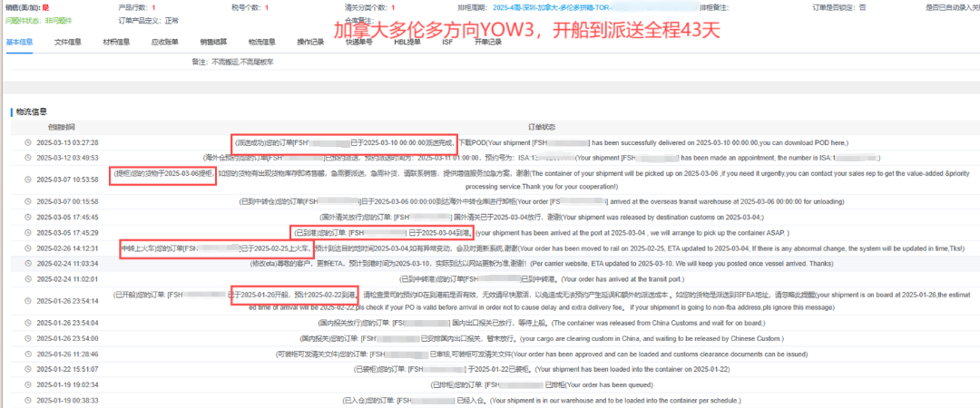This screenshot has width=980, height=408.
Task: Click clock icon beside 2025-01-26 23:54:00
Action: [27, 339]
